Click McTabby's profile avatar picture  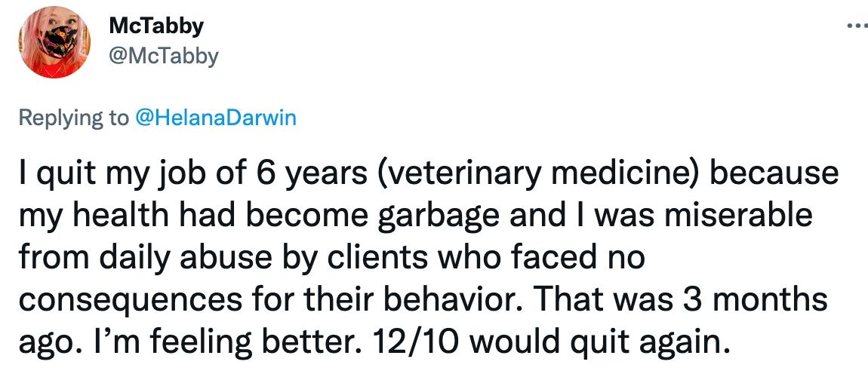point(51,45)
